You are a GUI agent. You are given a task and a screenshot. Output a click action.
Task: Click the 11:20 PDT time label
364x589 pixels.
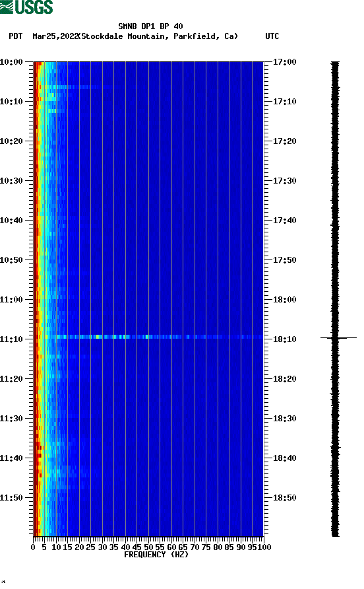(11, 379)
